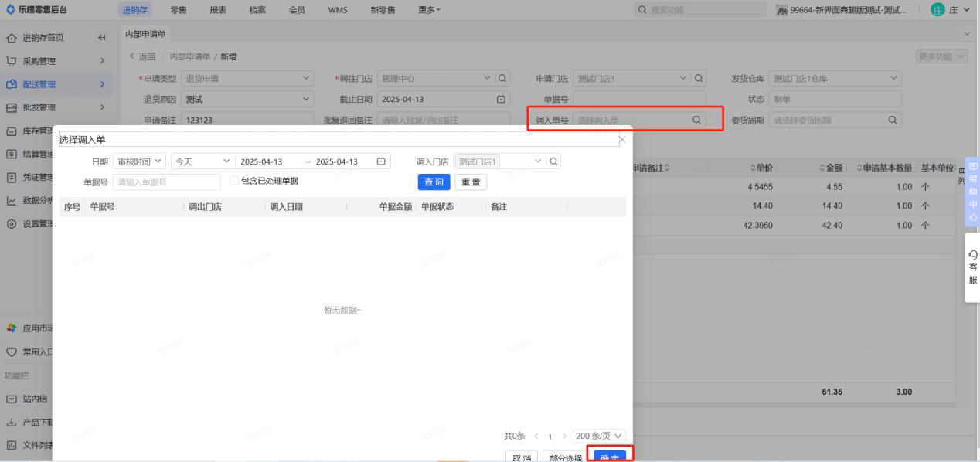Expand the 今天 date preset dropdown
The height and width of the screenshot is (462, 980).
[x=202, y=161]
